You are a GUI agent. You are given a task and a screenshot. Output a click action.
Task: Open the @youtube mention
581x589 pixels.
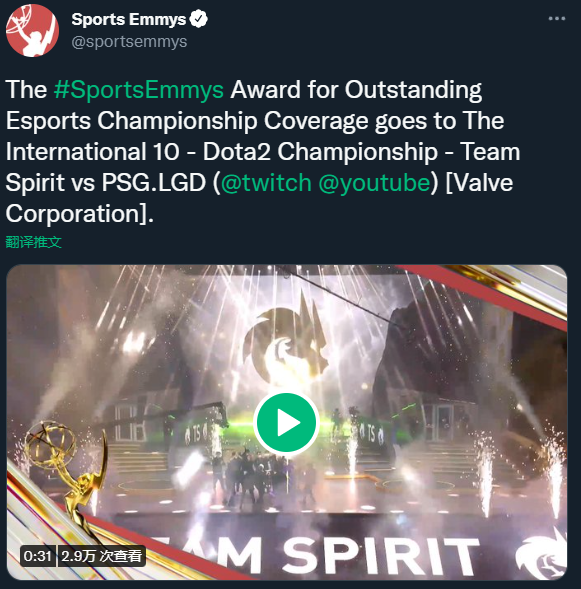(374, 183)
